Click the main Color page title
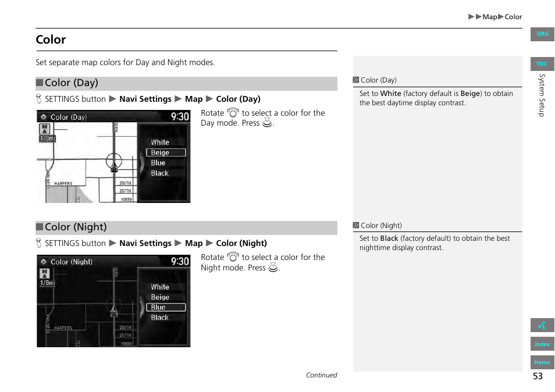Screen dimensions: 555x392 click(x=51, y=40)
